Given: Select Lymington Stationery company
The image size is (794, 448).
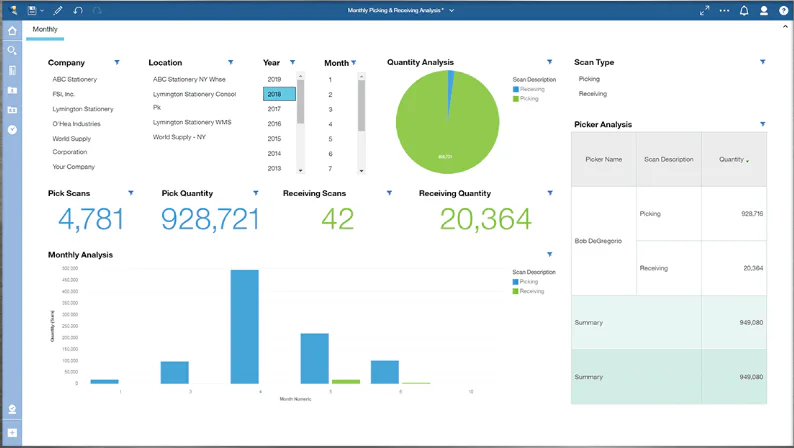Looking at the screenshot, I should click(83, 109).
